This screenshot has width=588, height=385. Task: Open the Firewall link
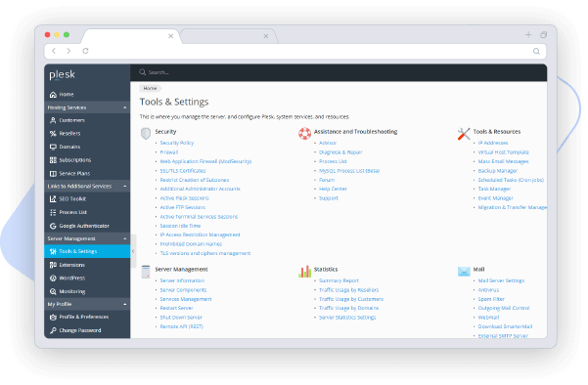click(x=169, y=152)
